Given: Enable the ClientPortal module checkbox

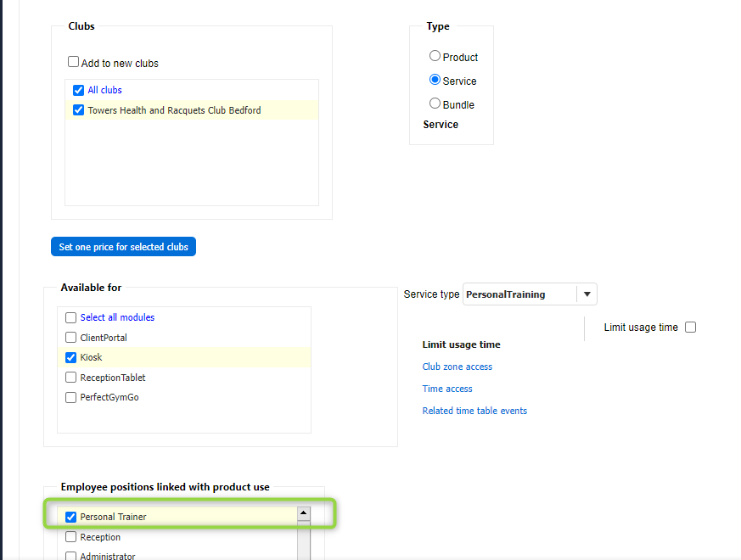Looking at the screenshot, I should point(71,338).
